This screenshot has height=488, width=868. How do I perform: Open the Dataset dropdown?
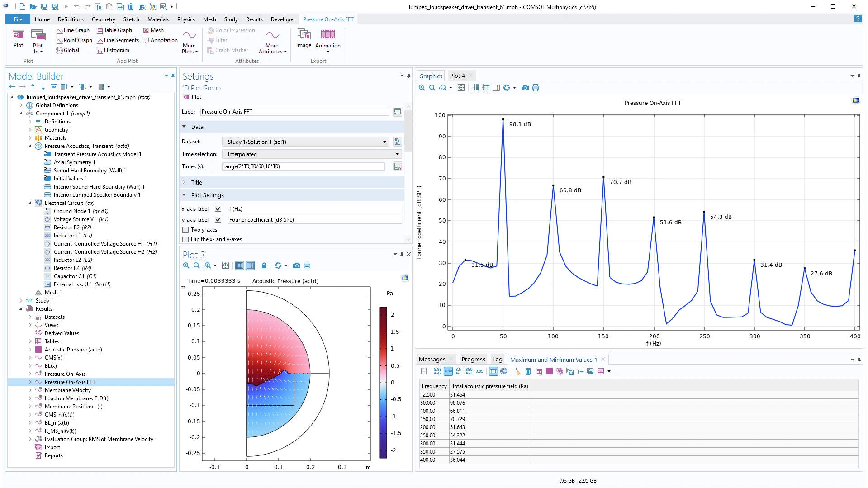(x=306, y=142)
